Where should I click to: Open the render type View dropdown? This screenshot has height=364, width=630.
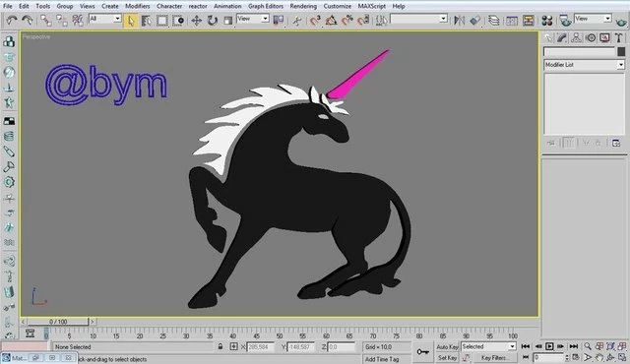click(x=593, y=19)
